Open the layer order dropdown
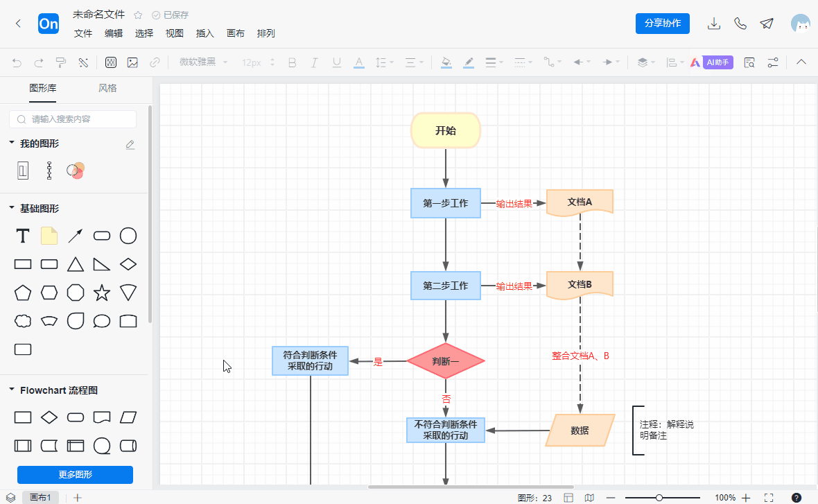This screenshot has width=818, height=504. tap(646, 62)
